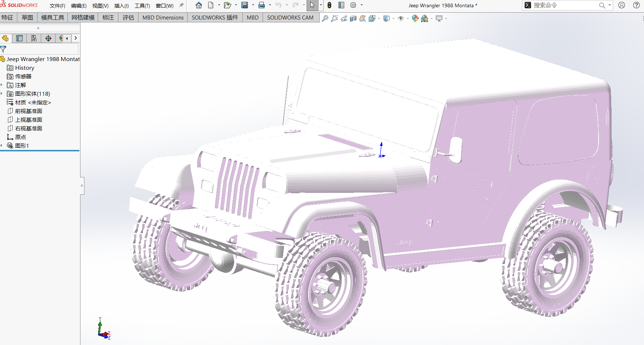Create a new document with New icon

point(211,5)
